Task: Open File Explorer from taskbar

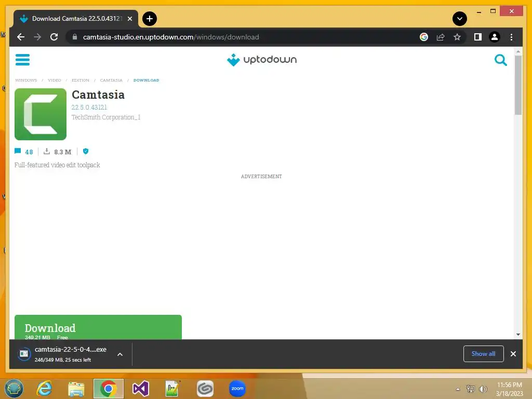Action: tap(76, 389)
